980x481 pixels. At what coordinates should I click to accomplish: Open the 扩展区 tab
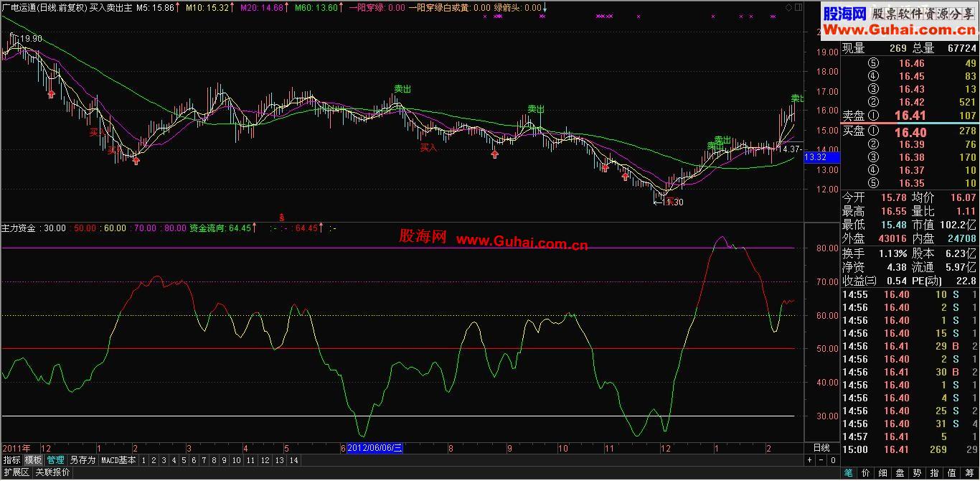[x=16, y=472]
